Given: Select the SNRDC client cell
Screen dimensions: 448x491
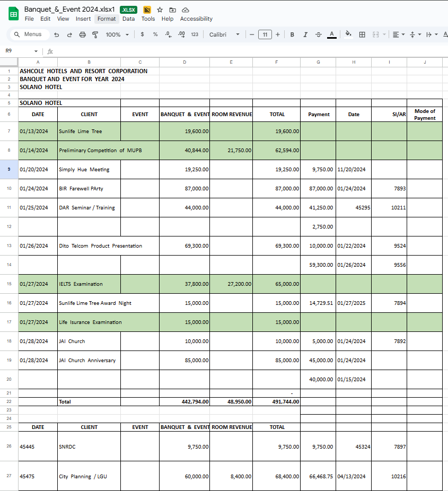Looking at the screenshot, I should tap(89, 446).
